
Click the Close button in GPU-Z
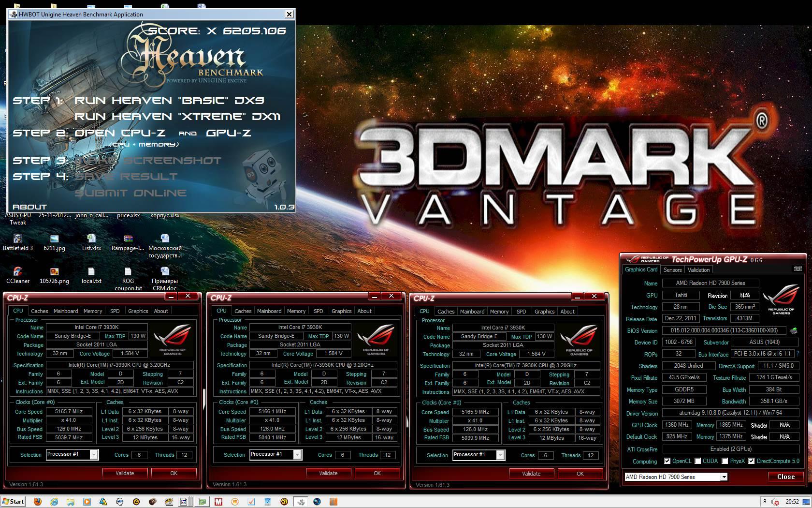[786, 477]
